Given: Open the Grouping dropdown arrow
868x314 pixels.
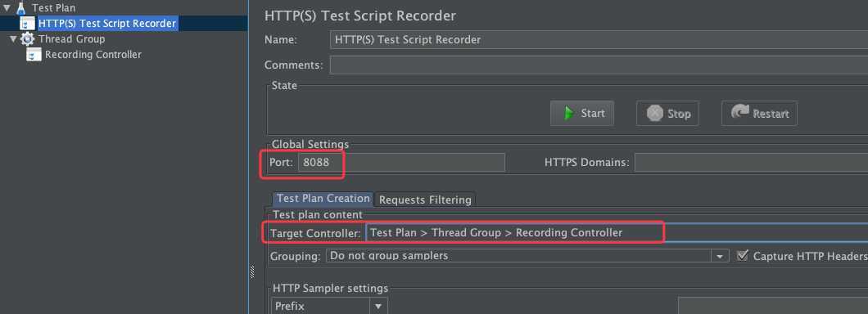Looking at the screenshot, I should [x=720, y=257].
